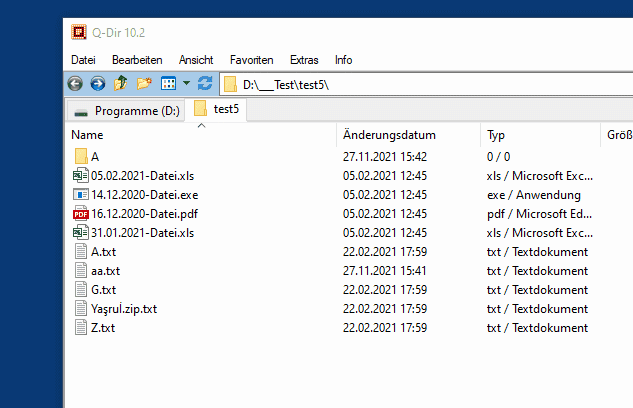Refresh the folder with the Refresh icon
633x408 pixels.
[205, 84]
